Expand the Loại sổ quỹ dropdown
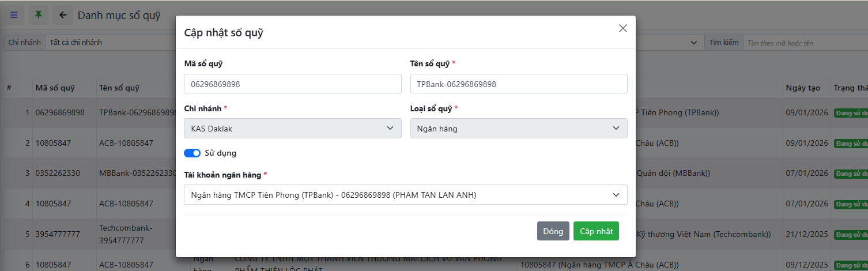 [518, 129]
